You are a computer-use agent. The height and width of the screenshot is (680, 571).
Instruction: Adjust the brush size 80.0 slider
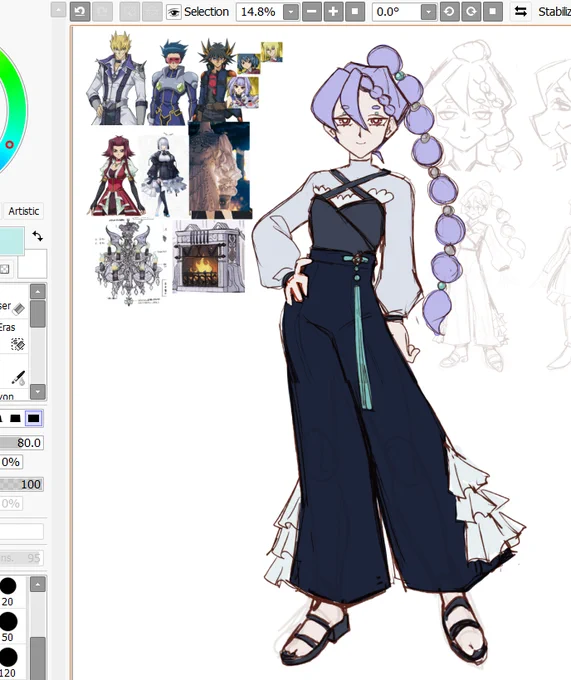point(21,443)
